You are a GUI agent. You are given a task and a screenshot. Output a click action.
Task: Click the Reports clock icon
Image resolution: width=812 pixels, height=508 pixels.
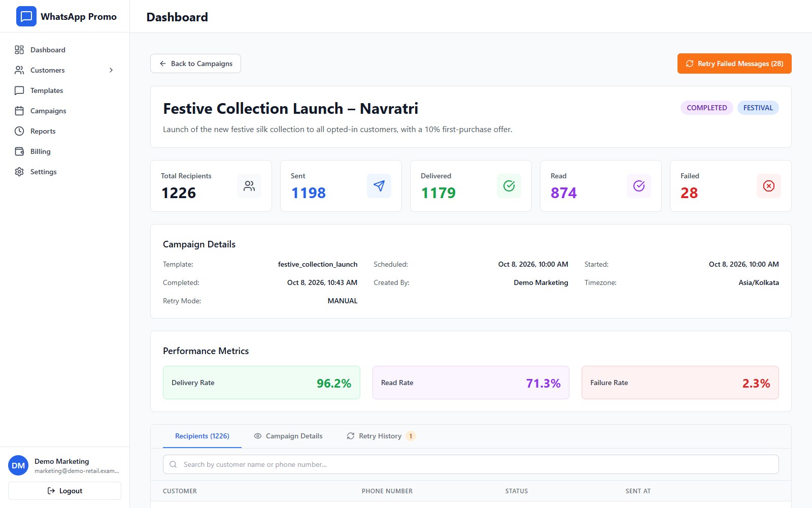pos(19,131)
